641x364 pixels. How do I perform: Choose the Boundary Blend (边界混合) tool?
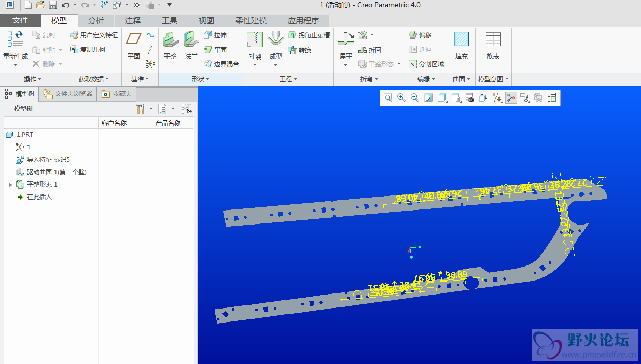pos(221,64)
